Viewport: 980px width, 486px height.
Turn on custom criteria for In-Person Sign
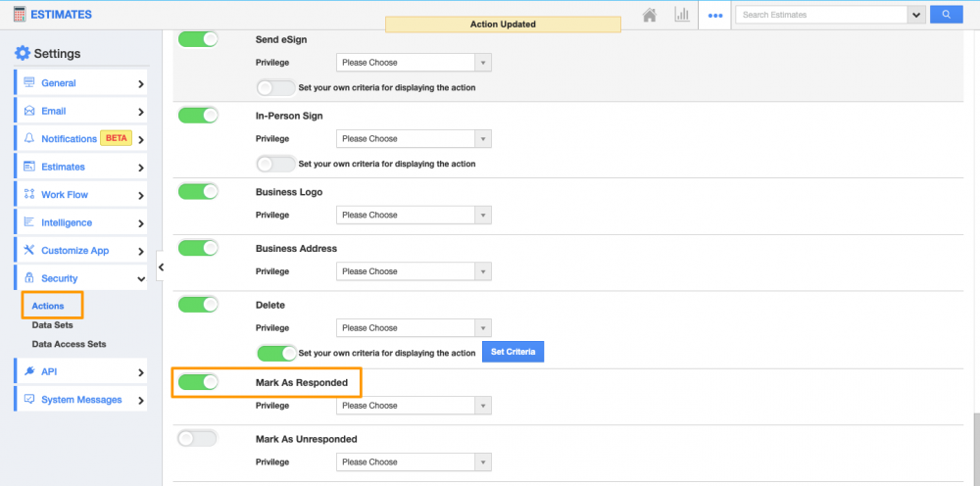(x=275, y=164)
